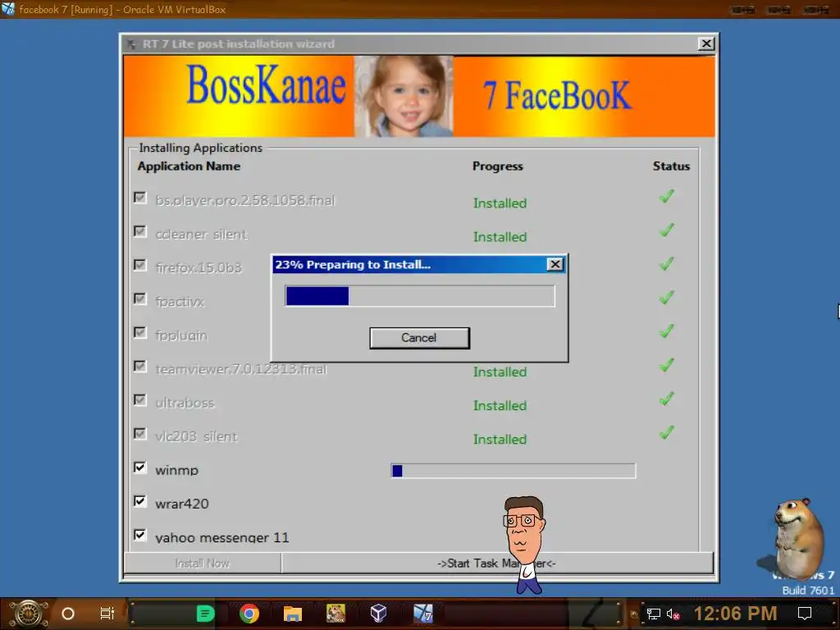
Task: Toggle the ccleaner silent checkbox
Action: [139, 231]
